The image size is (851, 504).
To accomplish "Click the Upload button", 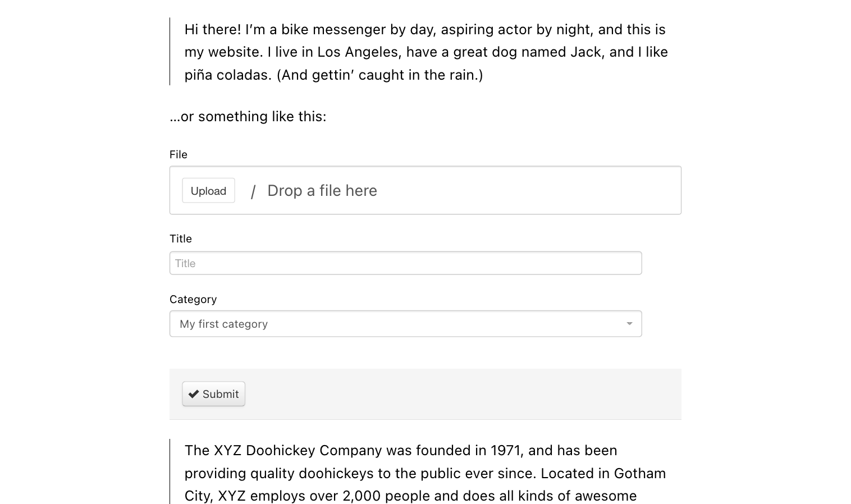I will tap(208, 191).
